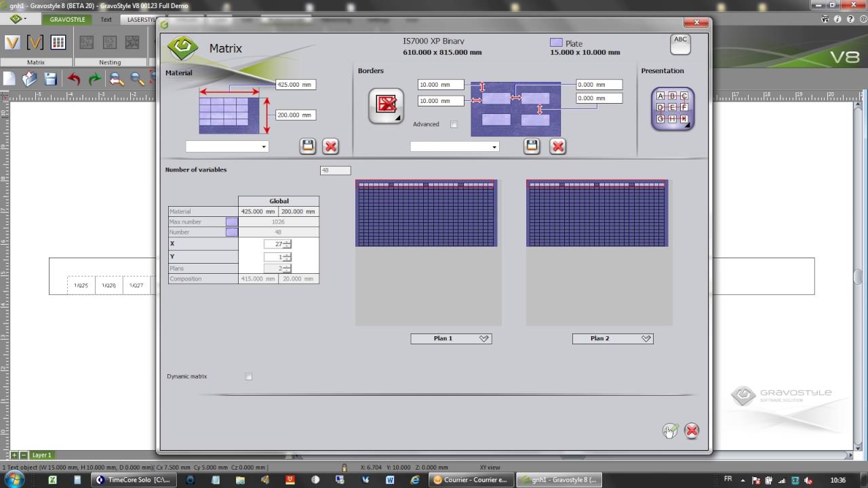Viewport: 868px width, 488px height.
Task: Click the Plan 1 matrix preview
Action: pos(427,213)
